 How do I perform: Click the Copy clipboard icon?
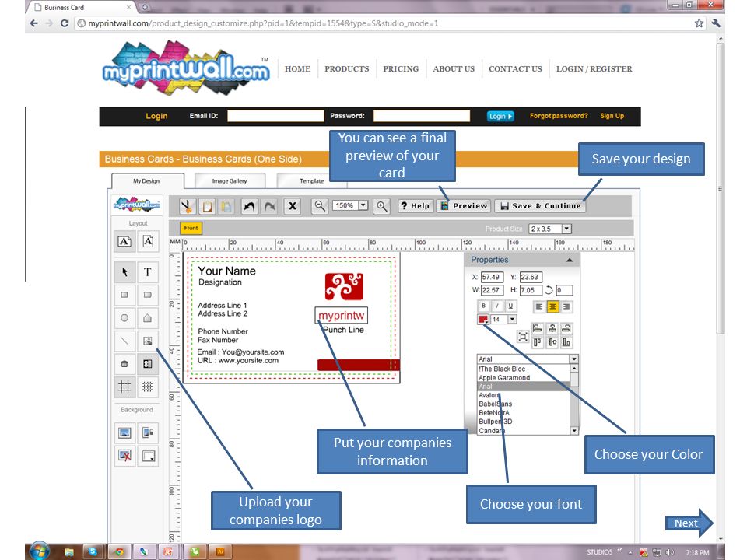207,206
